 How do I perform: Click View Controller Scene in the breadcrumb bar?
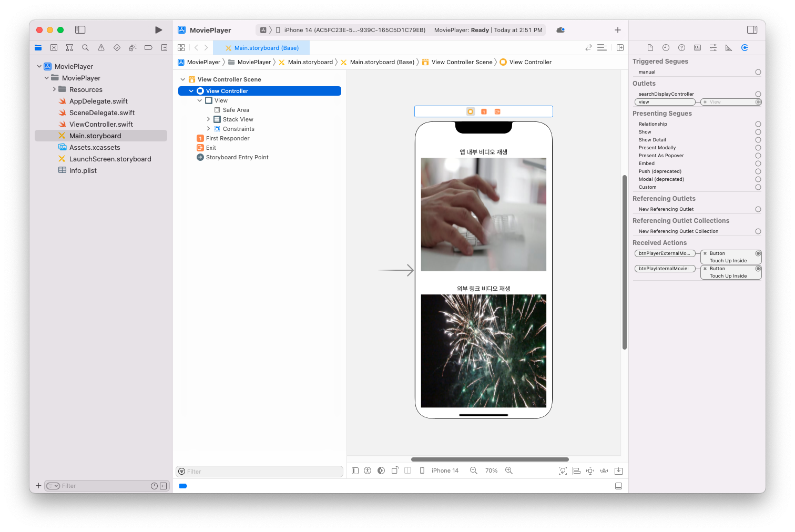click(x=457, y=62)
